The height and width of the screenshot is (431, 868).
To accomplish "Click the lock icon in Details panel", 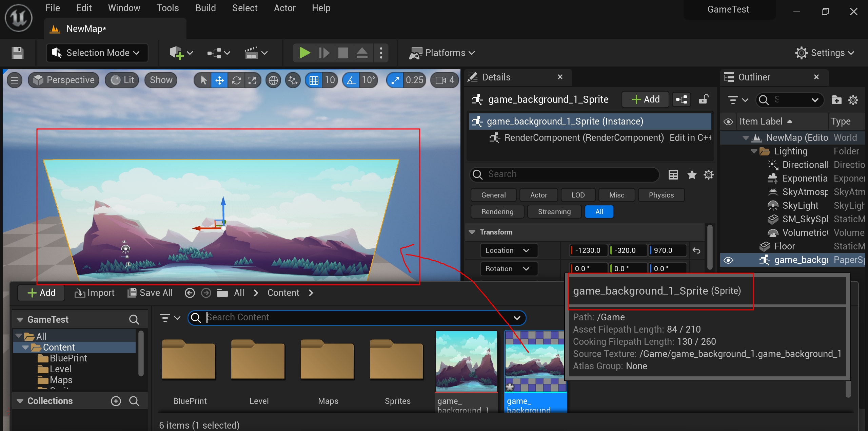I will pyautogui.click(x=704, y=99).
